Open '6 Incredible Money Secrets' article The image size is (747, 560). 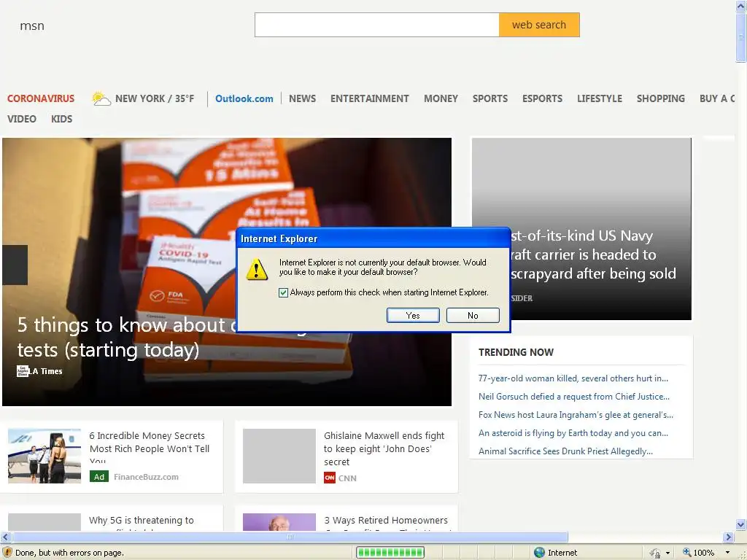tap(149, 448)
